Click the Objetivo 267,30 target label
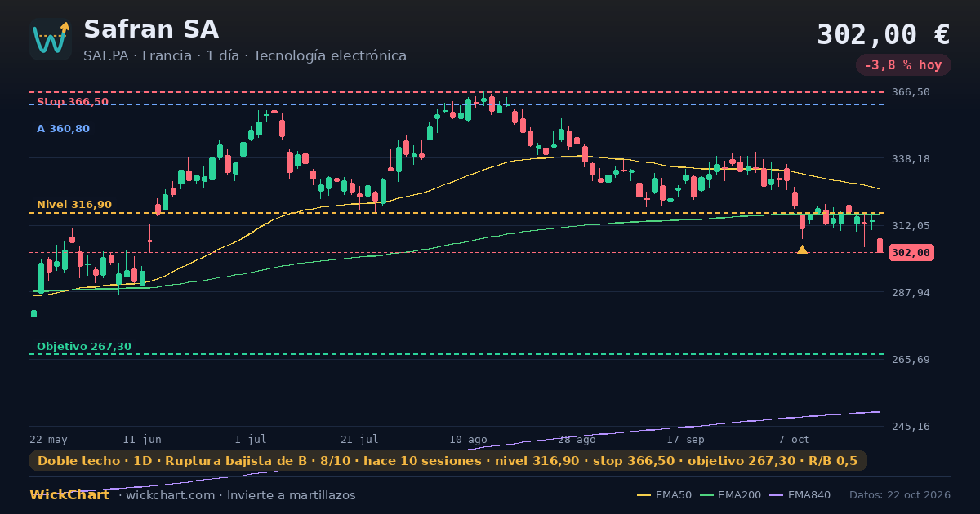This screenshot has width=980, height=514. click(84, 347)
